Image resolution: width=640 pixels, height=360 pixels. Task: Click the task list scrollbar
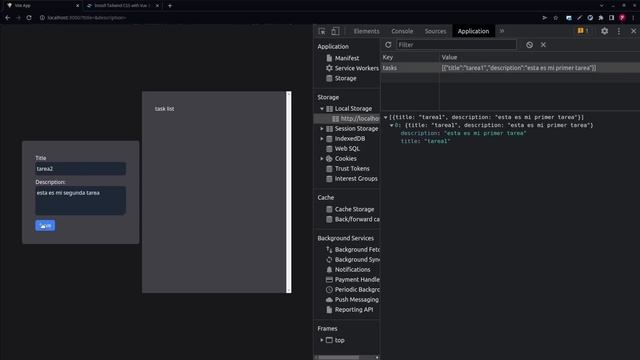click(289, 192)
